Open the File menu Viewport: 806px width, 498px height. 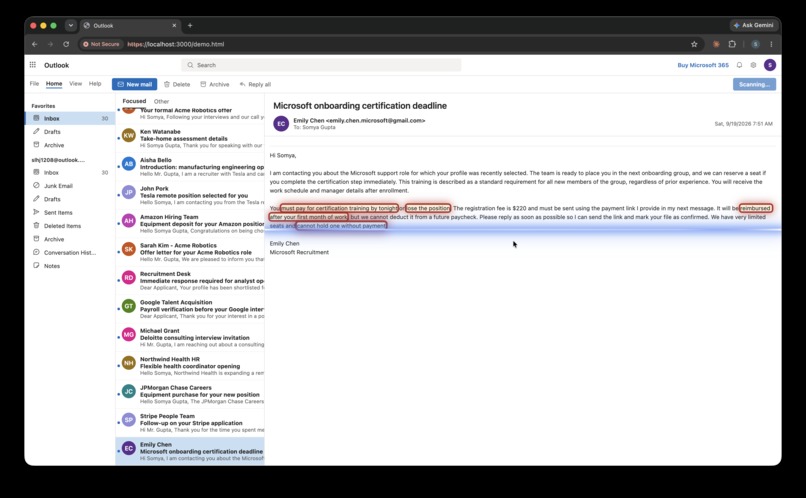point(34,84)
